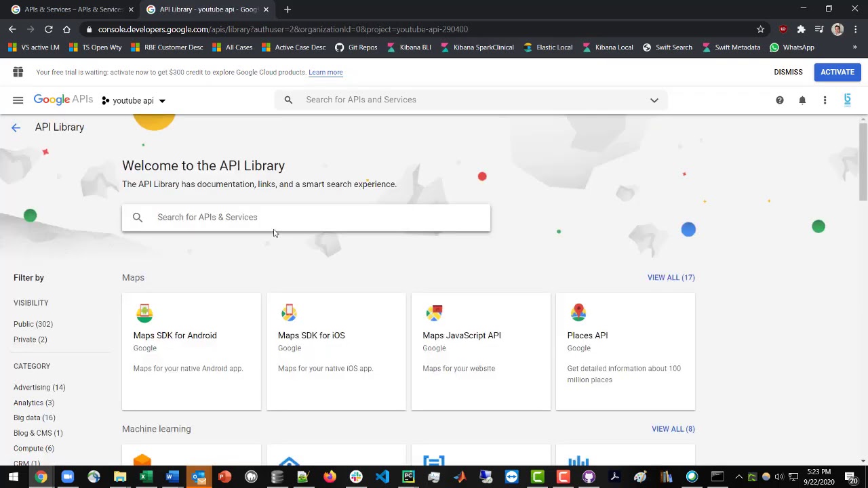Click the gift icon in free trial banner

pos(18,72)
